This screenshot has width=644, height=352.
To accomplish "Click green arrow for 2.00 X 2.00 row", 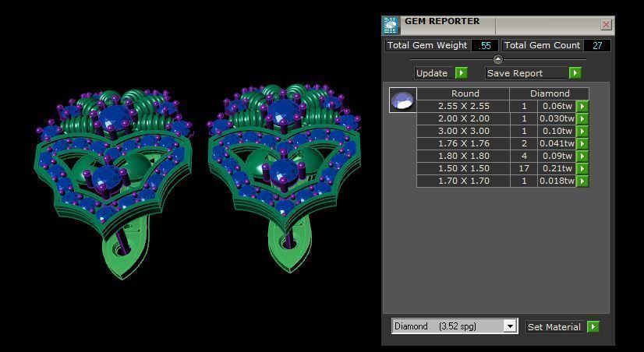I will (x=582, y=118).
